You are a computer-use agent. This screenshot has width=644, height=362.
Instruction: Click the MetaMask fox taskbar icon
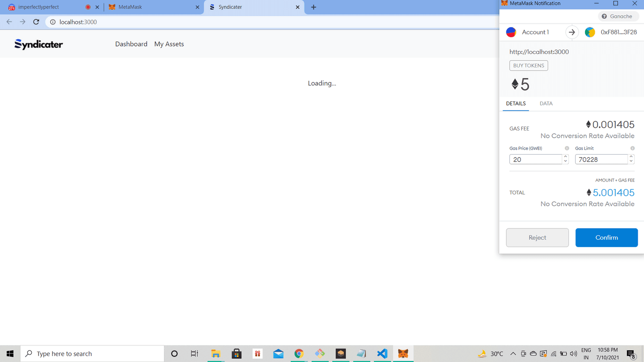click(403, 354)
